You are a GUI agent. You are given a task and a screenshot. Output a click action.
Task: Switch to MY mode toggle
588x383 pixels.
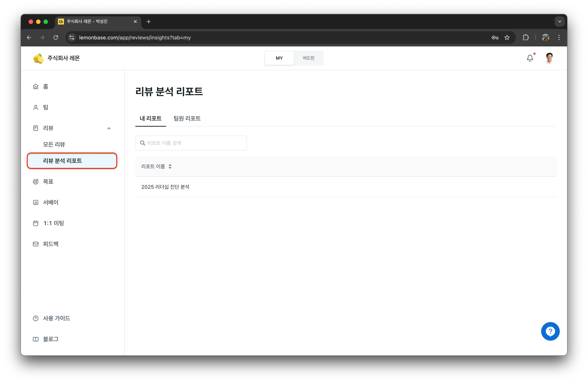pyautogui.click(x=279, y=58)
